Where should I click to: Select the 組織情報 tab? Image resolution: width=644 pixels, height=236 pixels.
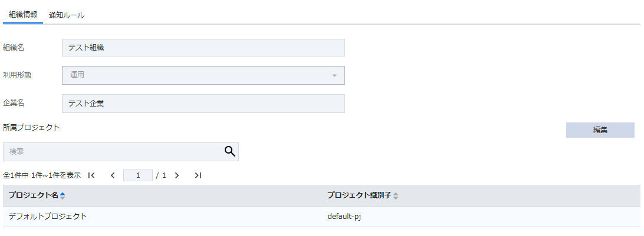pyautogui.click(x=23, y=15)
